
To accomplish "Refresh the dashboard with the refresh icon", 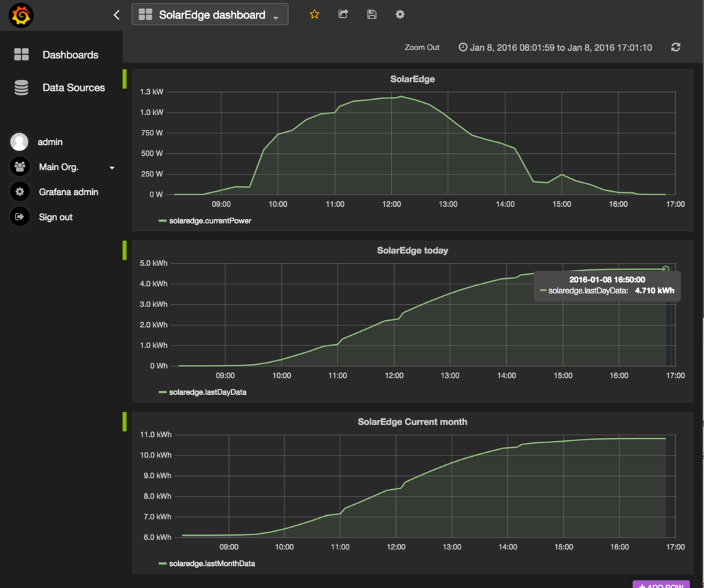I will [x=676, y=47].
